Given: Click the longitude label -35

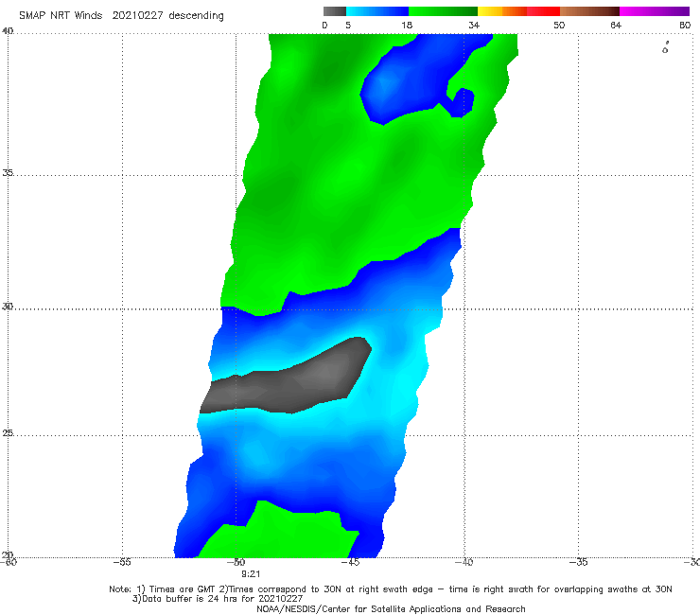Looking at the screenshot, I should 579,562.
